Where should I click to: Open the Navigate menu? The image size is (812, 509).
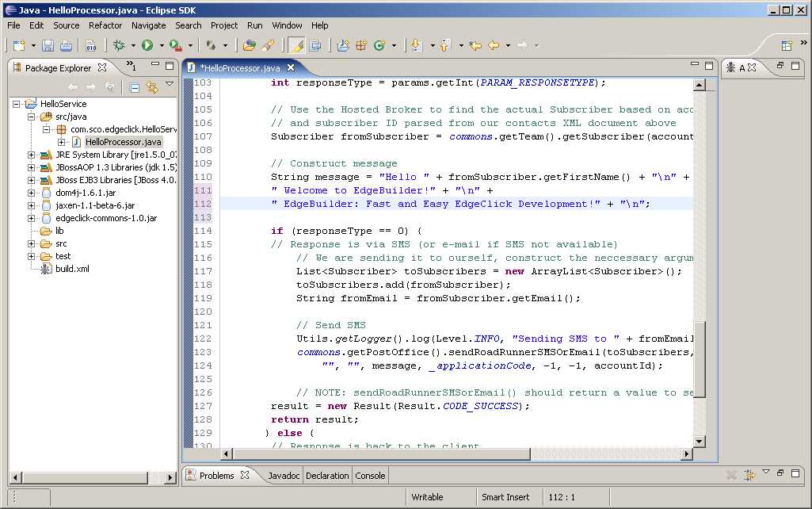pyautogui.click(x=149, y=25)
